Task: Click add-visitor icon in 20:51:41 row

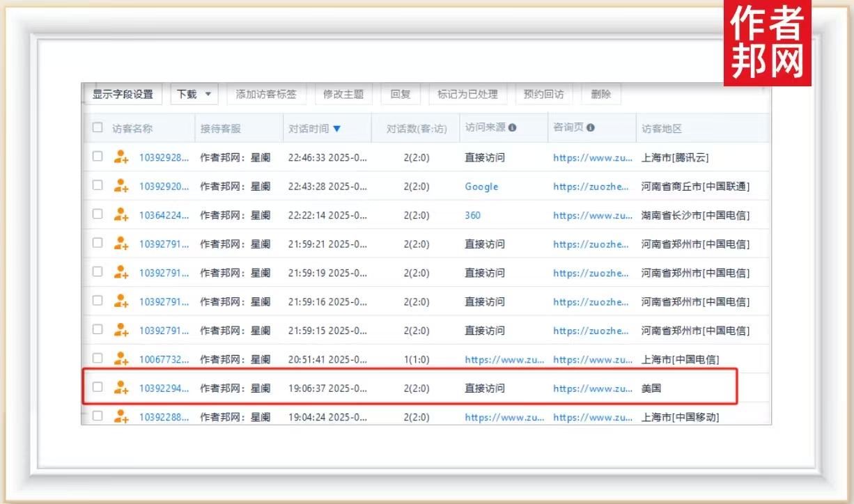Action: click(121, 359)
